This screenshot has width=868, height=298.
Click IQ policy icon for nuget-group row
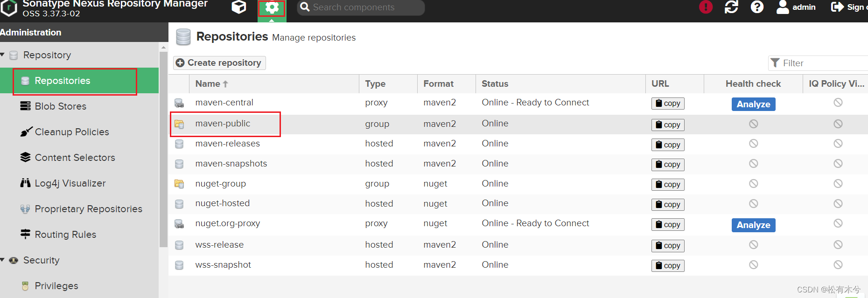point(838,183)
